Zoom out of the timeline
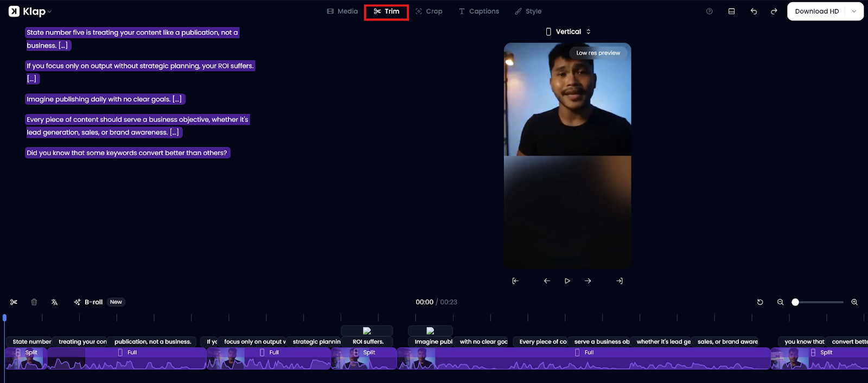Image resolution: width=868 pixels, height=383 pixels. (780, 302)
